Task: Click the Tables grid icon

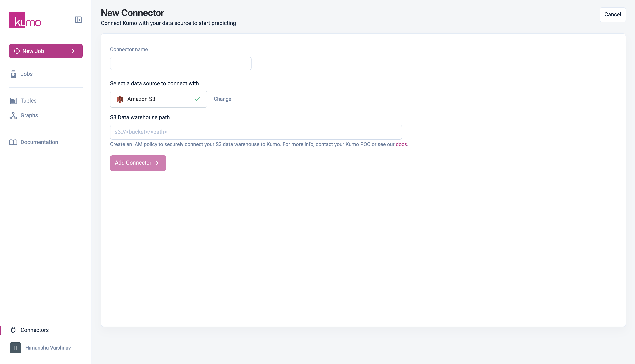Action: pyautogui.click(x=13, y=101)
